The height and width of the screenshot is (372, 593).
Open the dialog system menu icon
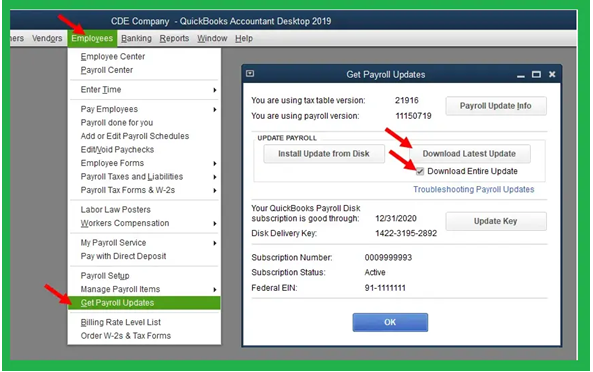(x=250, y=74)
